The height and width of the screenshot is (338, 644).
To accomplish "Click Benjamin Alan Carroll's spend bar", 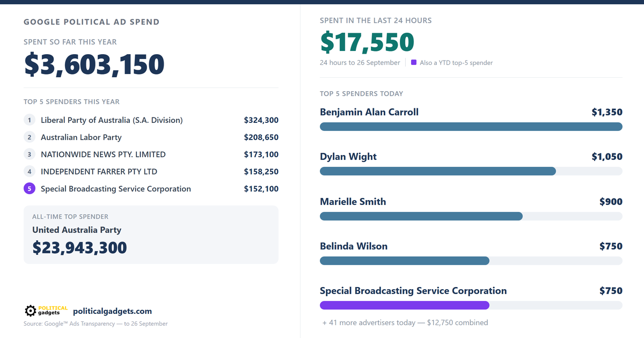I will (x=471, y=127).
